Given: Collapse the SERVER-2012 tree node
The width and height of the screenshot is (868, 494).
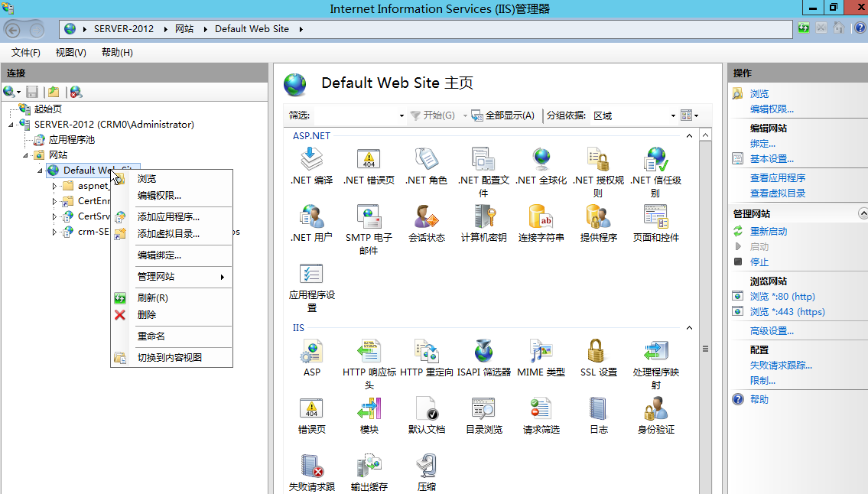Looking at the screenshot, I should pyautogui.click(x=11, y=125).
